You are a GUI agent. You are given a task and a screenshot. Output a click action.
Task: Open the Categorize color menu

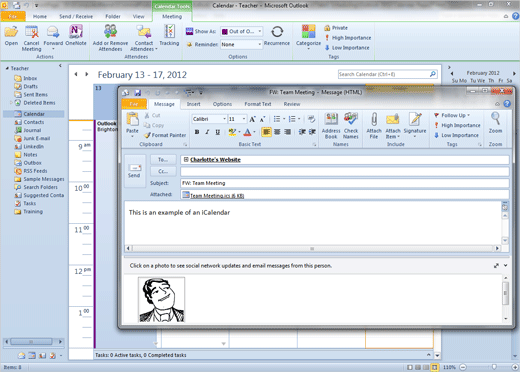point(308,38)
